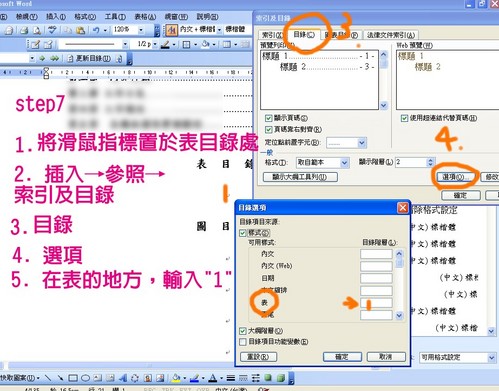Click the Print icon in Word toolbar
The width and height of the screenshot is (499, 391).
tap(24, 30)
